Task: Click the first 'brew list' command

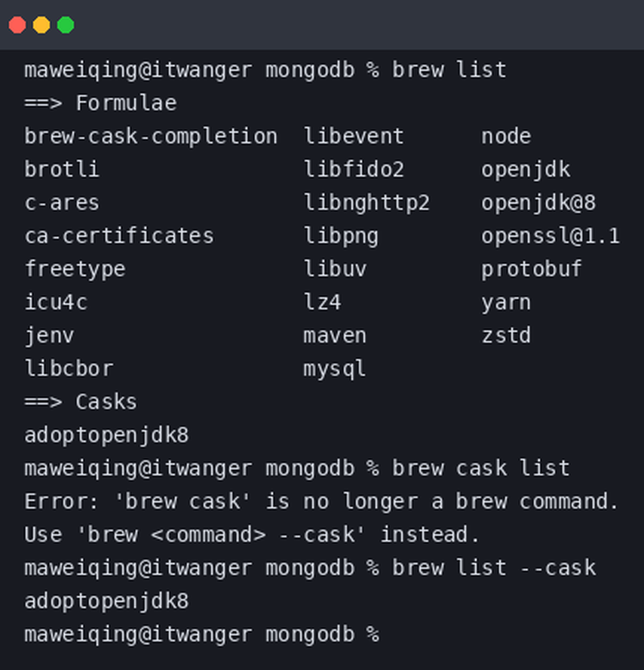Action: tap(449, 69)
